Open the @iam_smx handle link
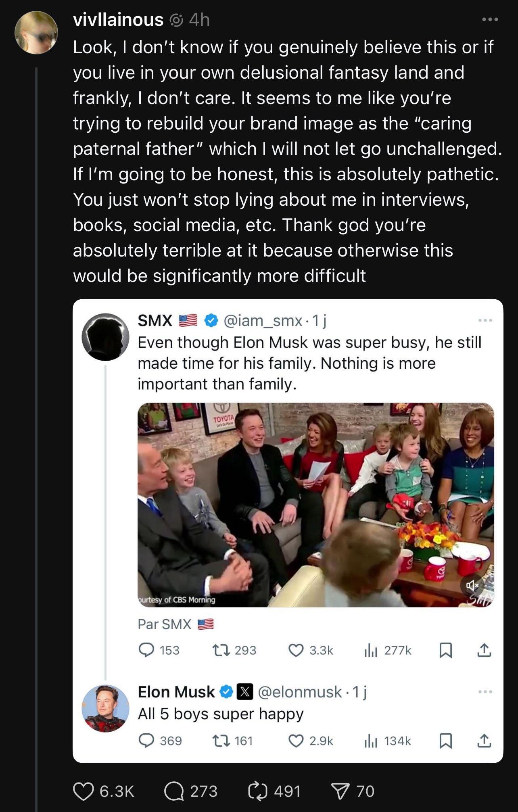This screenshot has height=812, width=518. tap(263, 321)
